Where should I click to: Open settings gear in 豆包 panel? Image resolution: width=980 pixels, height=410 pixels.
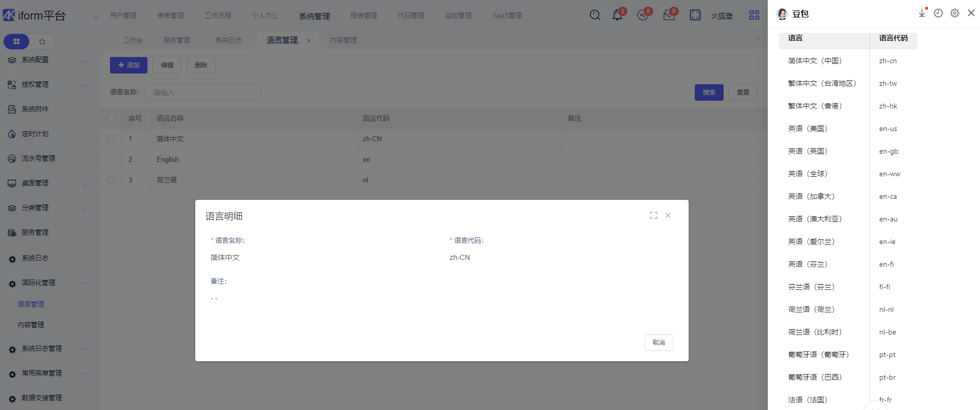[x=954, y=13]
